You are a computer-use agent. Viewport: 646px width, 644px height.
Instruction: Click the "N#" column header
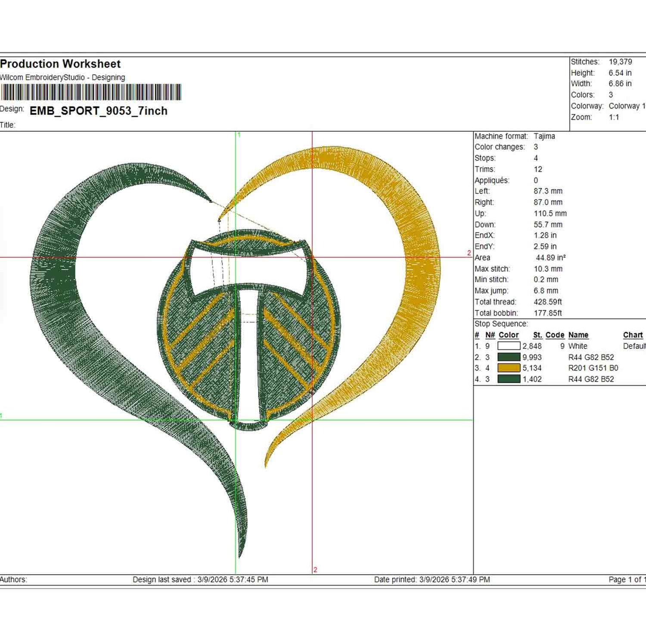(490, 335)
